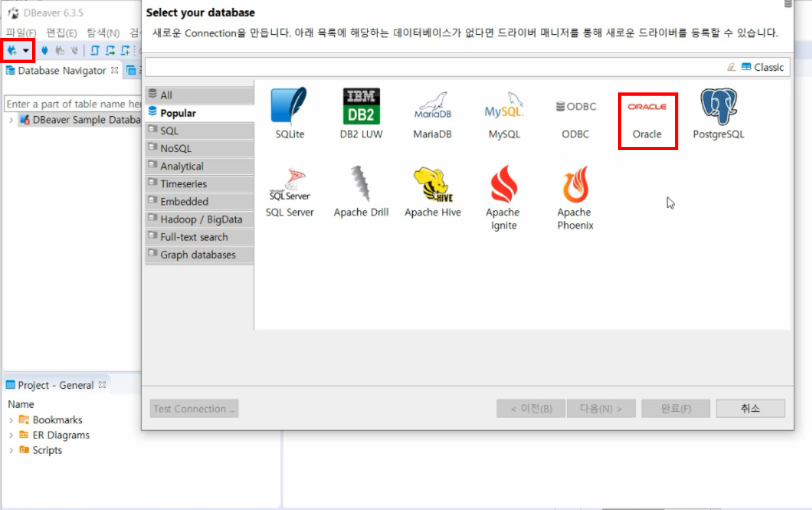812x510 pixels.
Task: Select the Timeseries category
Action: click(199, 184)
